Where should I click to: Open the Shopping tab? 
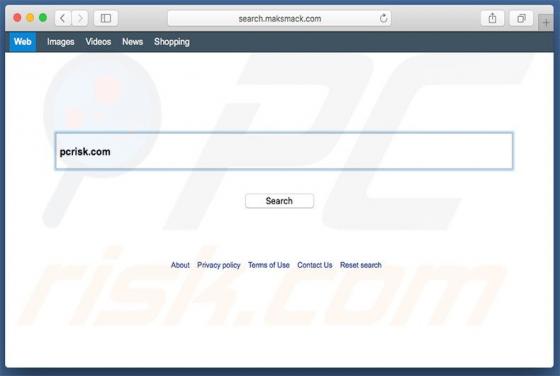[x=172, y=42]
